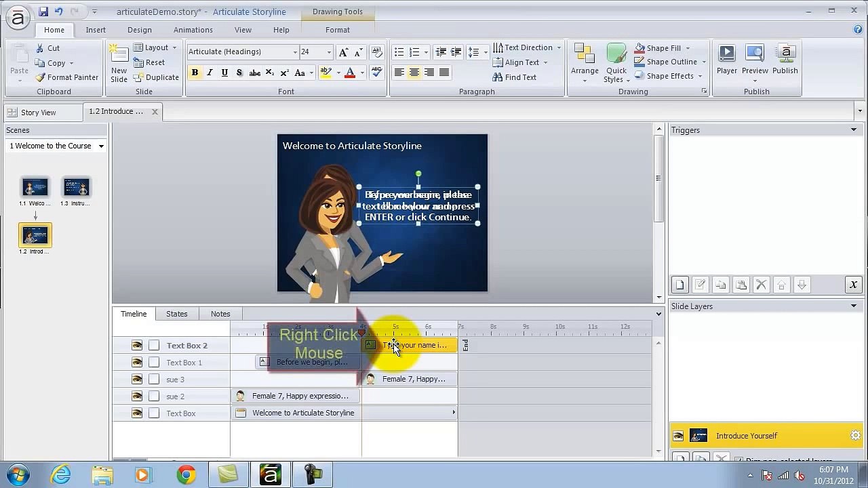Publish the course
Viewport: 868px width, 488px height.
pyautogui.click(x=785, y=59)
